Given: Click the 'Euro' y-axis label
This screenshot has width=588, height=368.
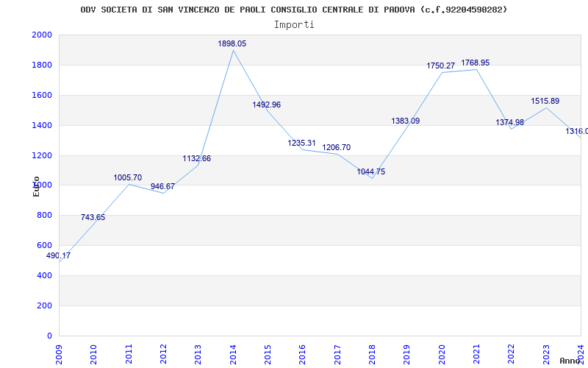Looking at the screenshot, I should (36, 186).
